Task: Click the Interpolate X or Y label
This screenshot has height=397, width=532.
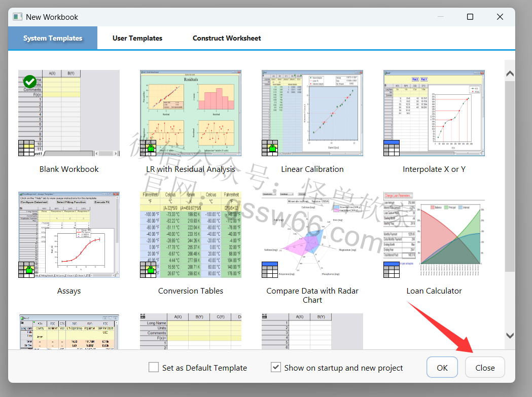Action: click(x=434, y=169)
